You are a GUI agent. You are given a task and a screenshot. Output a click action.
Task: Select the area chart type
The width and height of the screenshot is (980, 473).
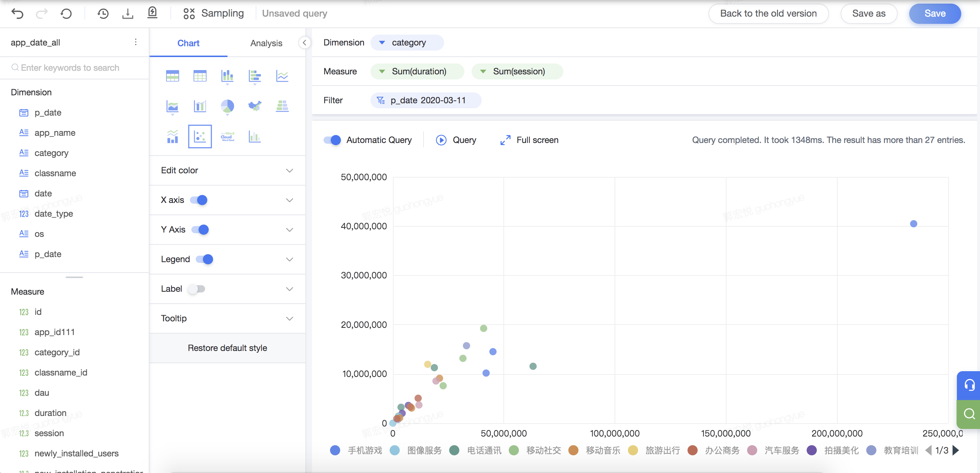tap(173, 107)
